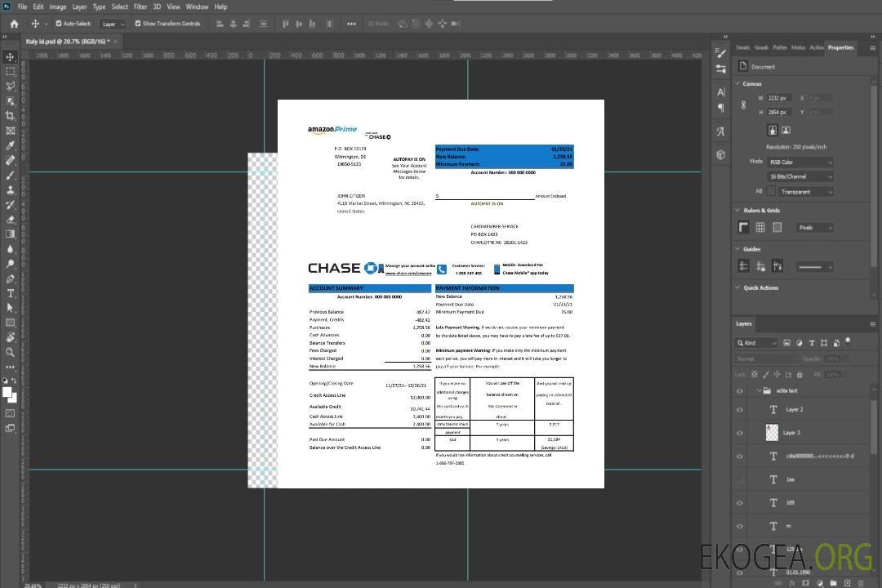Open the Pixels ruler units dropdown
The height and width of the screenshot is (588, 882).
pos(815,228)
